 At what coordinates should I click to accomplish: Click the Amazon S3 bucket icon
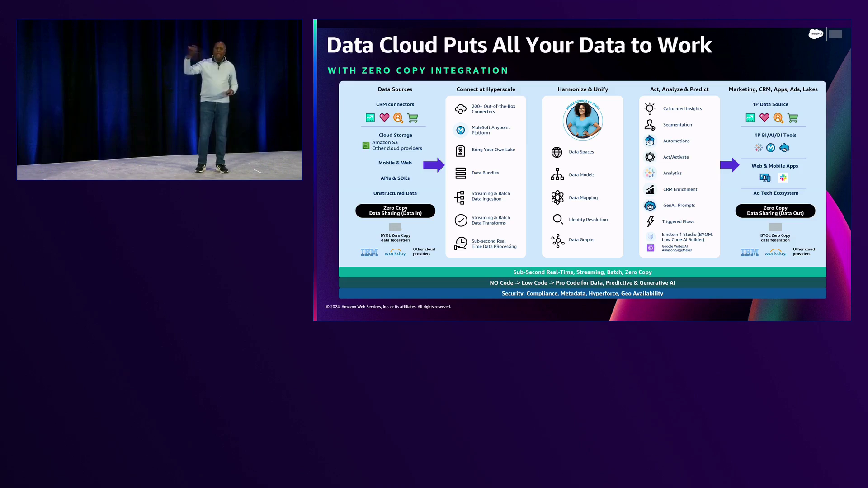point(366,145)
